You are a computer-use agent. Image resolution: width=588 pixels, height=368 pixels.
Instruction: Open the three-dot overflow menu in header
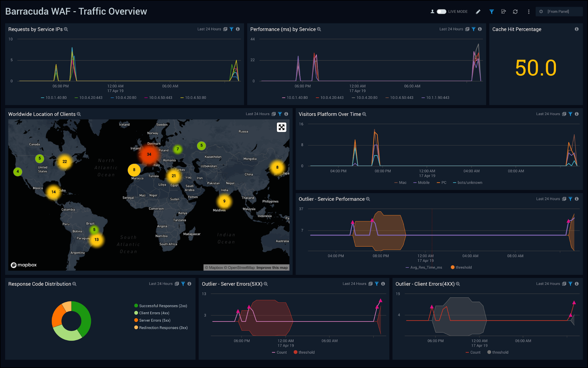coord(529,11)
